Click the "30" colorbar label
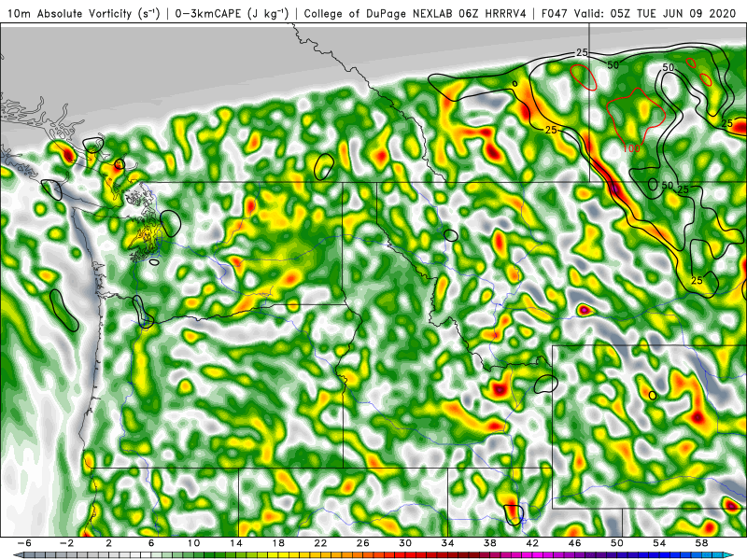This screenshot has width=747, height=560. (x=405, y=543)
